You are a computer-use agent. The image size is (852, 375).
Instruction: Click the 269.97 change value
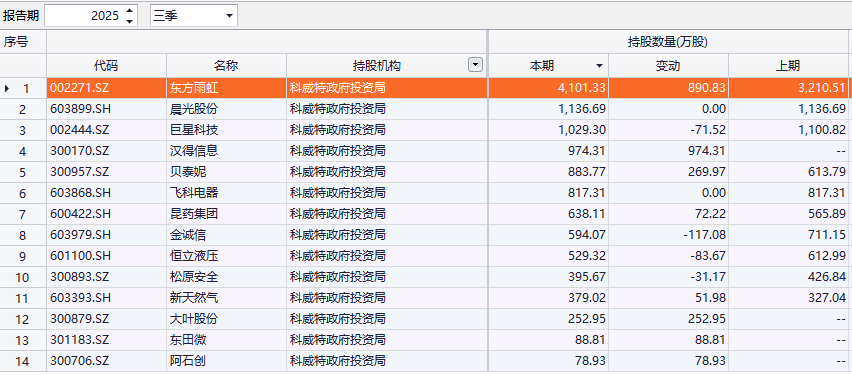pyautogui.click(x=668, y=172)
